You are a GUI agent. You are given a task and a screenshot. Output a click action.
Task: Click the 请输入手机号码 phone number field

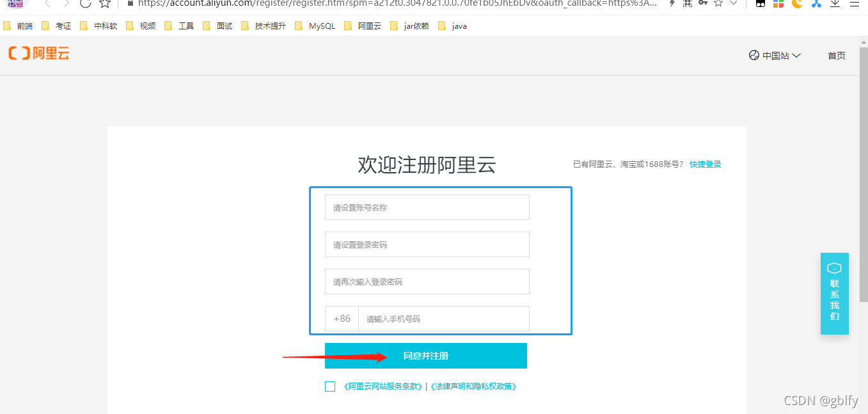[444, 319]
